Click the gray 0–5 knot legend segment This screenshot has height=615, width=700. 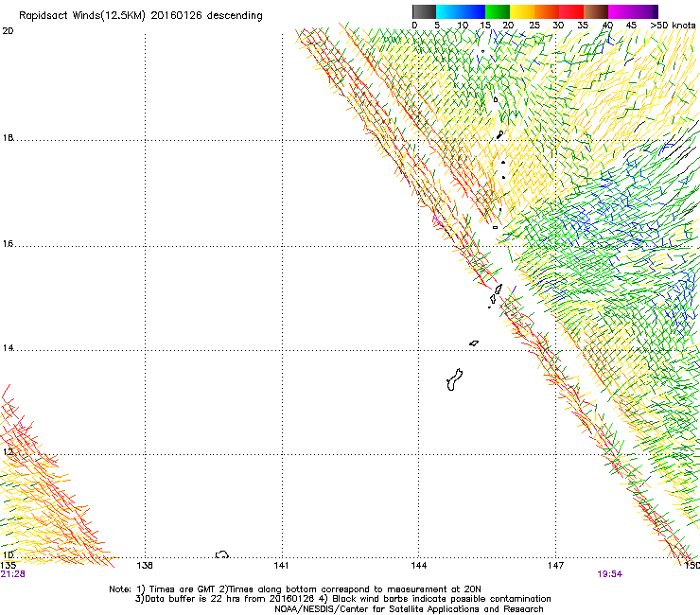(x=424, y=11)
